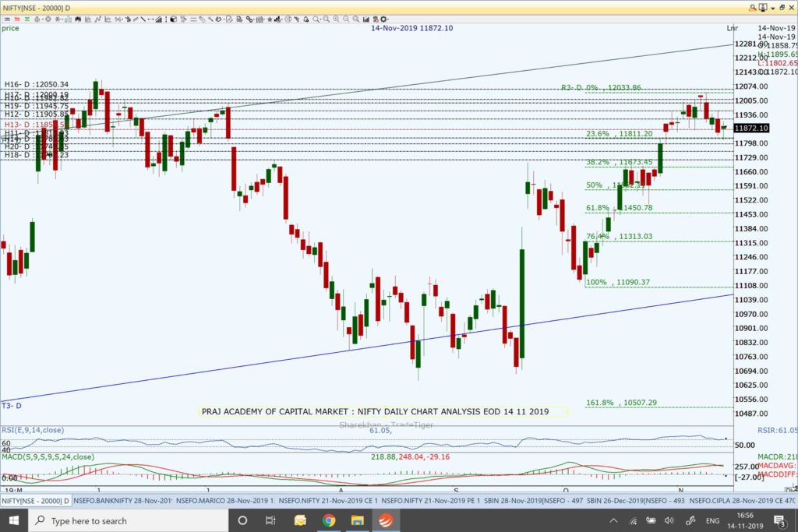Click the green chart type icon in toolbar

point(27,19)
